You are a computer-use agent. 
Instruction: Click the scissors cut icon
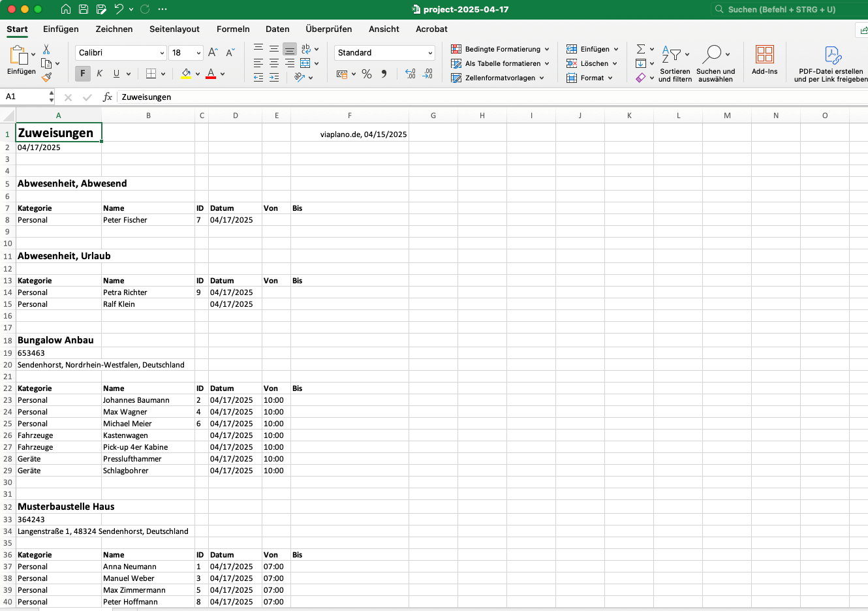pyautogui.click(x=46, y=50)
